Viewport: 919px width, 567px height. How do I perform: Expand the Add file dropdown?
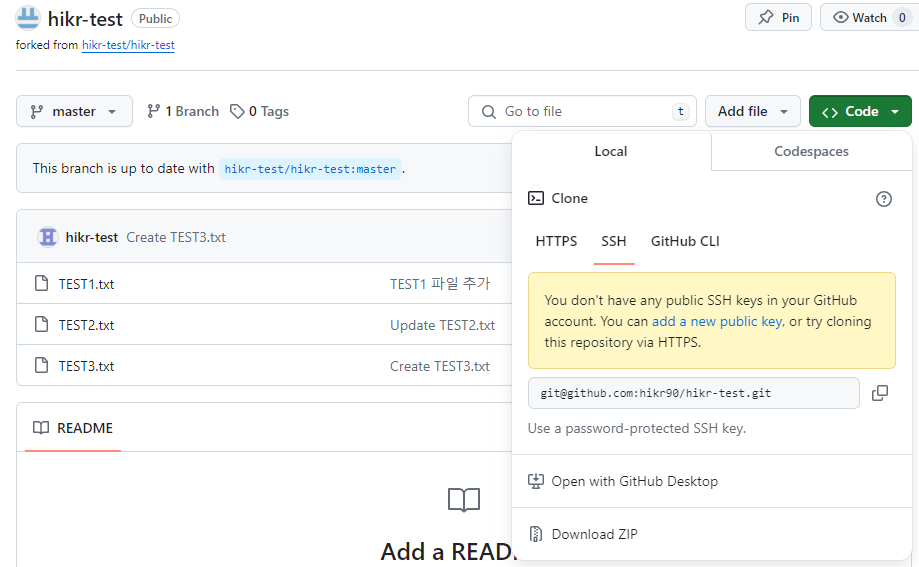(753, 111)
